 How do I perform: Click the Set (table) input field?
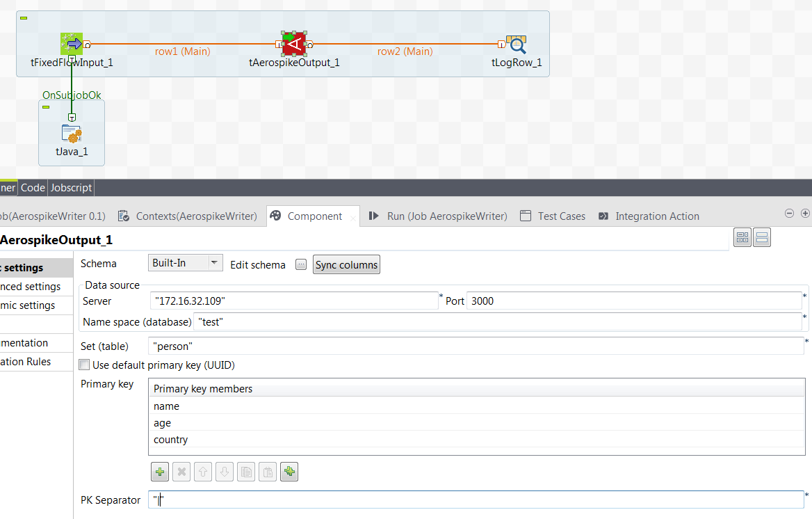click(476, 346)
